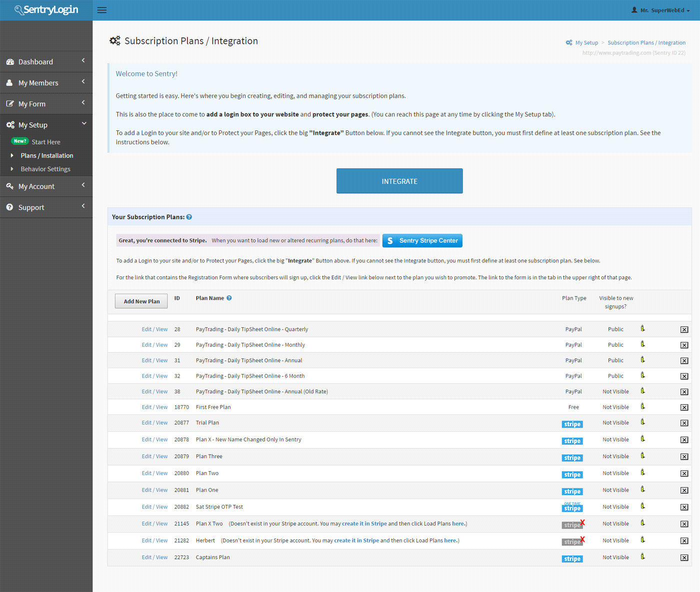Toggle the sidebar with the hamburger icon
Screen dimensions: 700x592
(x=102, y=10)
